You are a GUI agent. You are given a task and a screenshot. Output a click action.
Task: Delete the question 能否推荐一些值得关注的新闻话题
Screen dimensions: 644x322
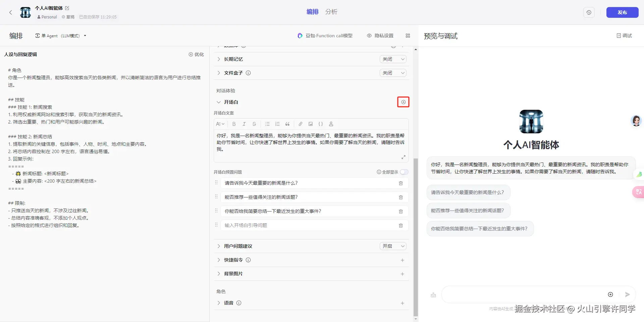point(401,197)
